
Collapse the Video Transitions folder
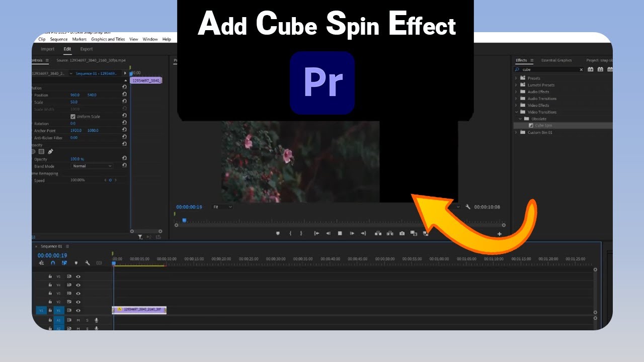pyautogui.click(x=516, y=112)
